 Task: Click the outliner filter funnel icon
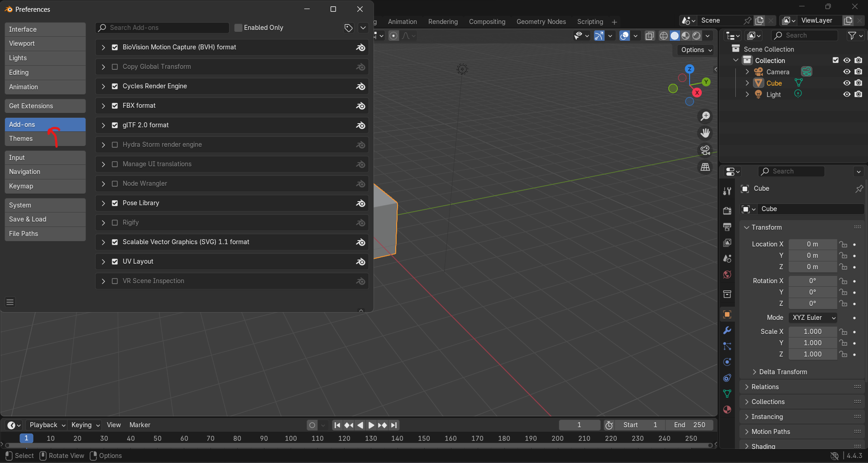[852, 35]
